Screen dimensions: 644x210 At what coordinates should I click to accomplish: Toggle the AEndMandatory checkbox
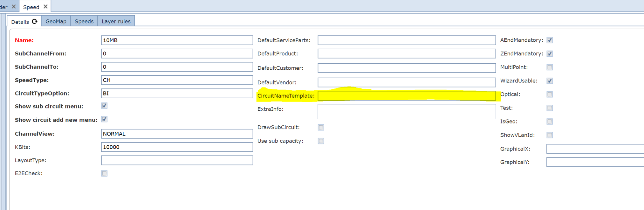(550, 40)
